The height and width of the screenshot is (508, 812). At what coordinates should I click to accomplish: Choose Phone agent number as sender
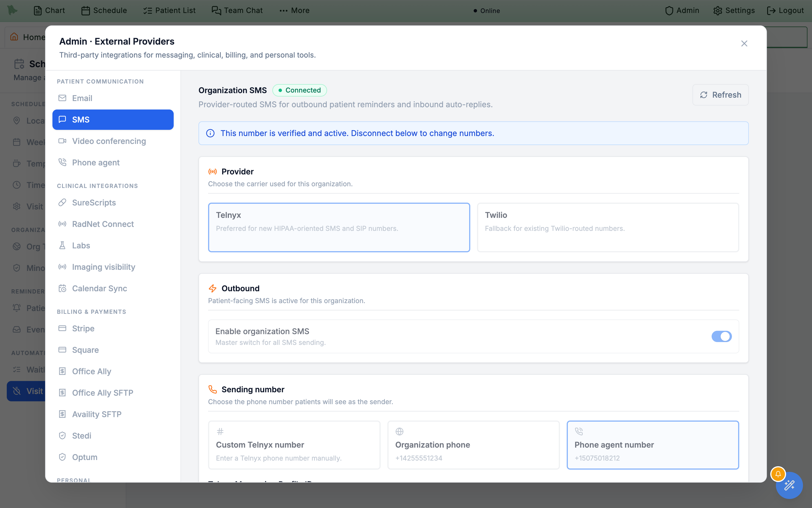(653, 445)
